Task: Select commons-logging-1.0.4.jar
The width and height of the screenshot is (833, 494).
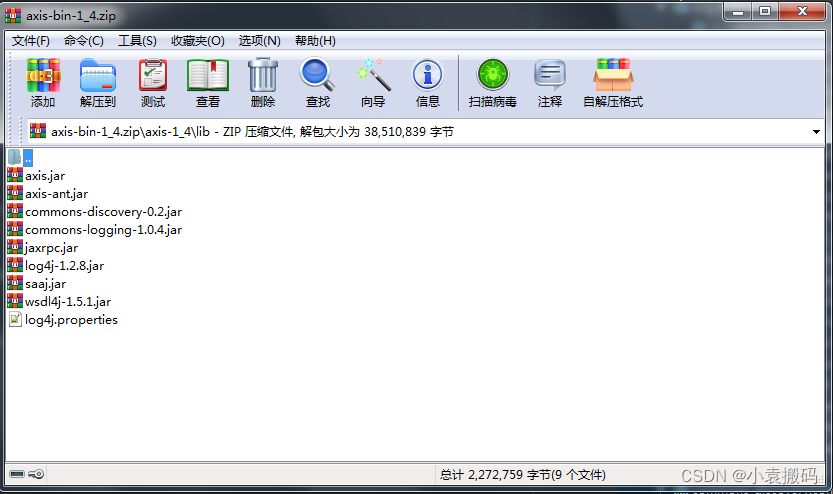Action: [x=103, y=230]
